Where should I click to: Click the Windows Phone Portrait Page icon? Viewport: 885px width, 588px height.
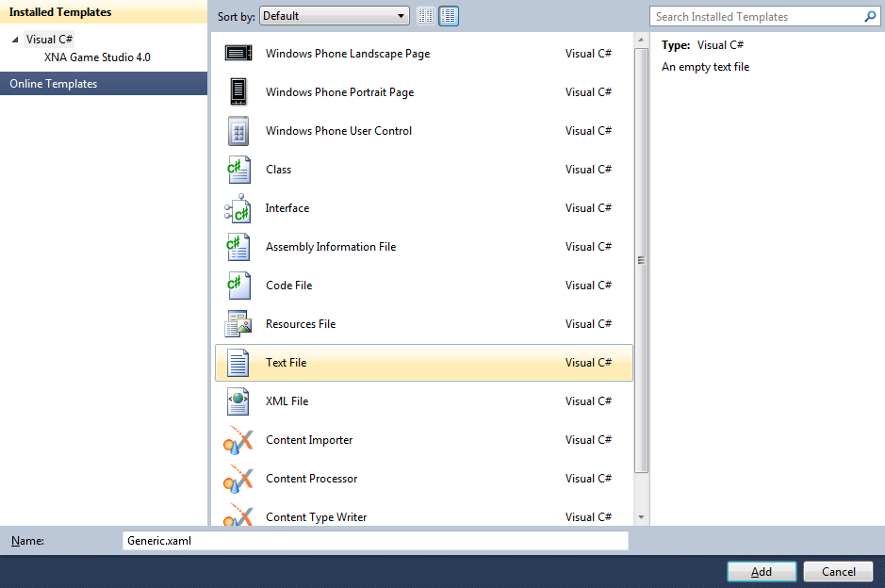[238, 92]
